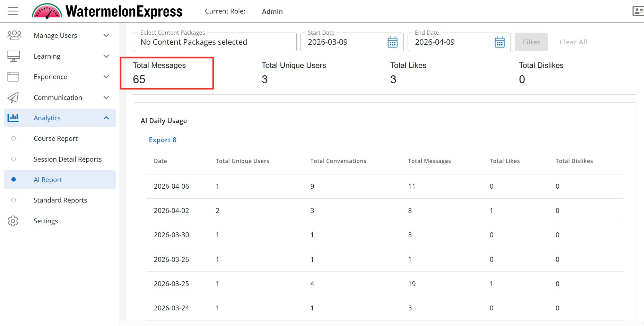Click the Manage Users people icon
Viewport: 644px width, 326px height.
[14, 35]
